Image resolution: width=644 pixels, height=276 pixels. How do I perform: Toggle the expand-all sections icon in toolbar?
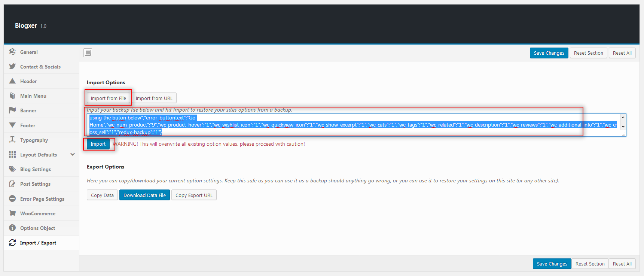[x=88, y=53]
